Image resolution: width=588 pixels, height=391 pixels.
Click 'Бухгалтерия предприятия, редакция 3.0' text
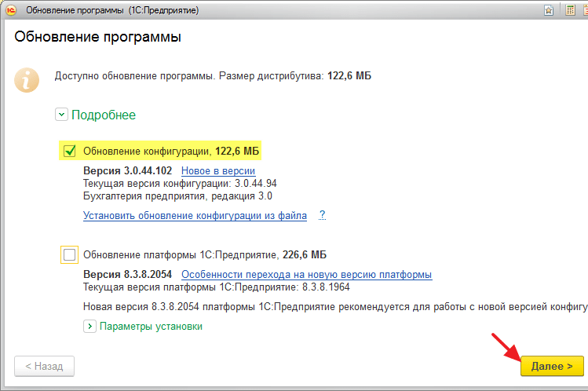[x=177, y=196]
